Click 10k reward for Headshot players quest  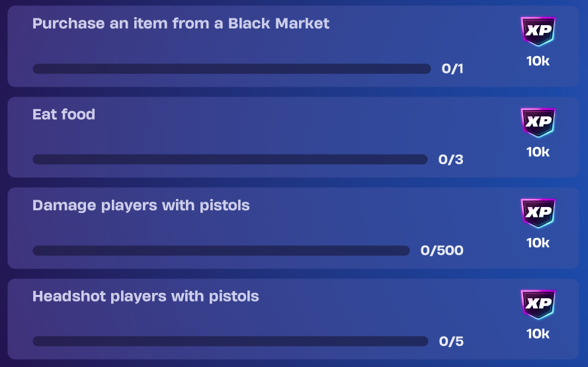[538, 334]
